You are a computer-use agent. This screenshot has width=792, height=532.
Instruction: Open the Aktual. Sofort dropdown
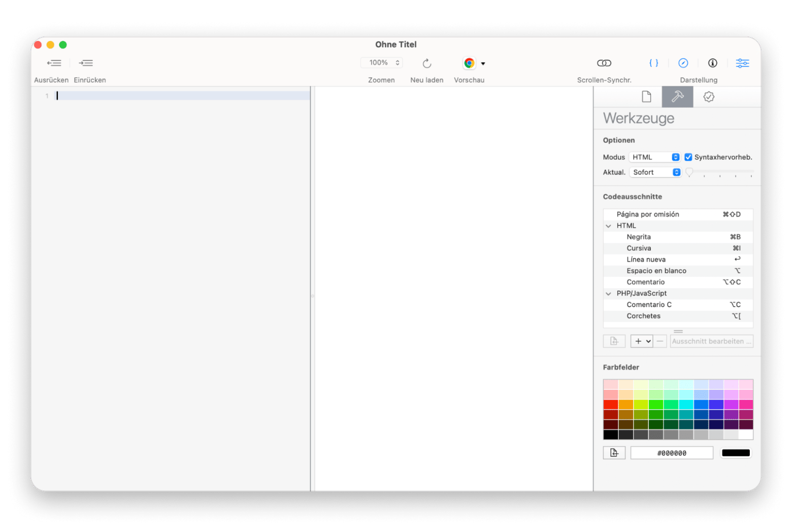click(655, 172)
